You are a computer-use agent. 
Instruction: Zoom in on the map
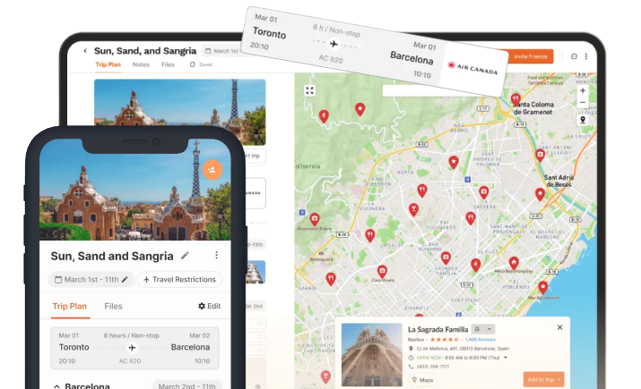click(583, 91)
